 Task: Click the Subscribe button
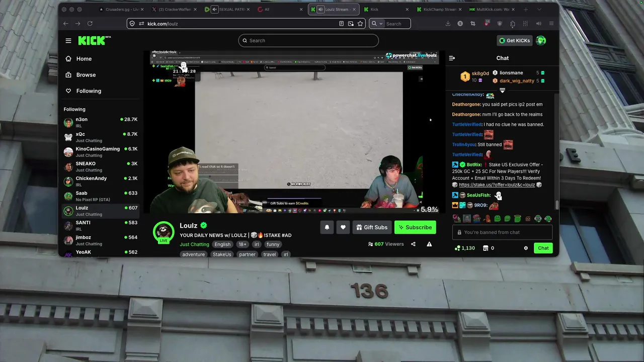pos(415,227)
